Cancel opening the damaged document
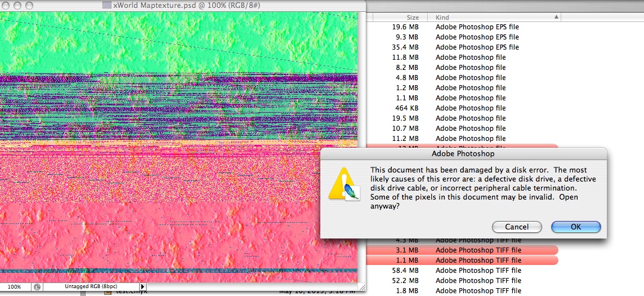The height and width of the screenshot is (296, 644). point(517,227)
